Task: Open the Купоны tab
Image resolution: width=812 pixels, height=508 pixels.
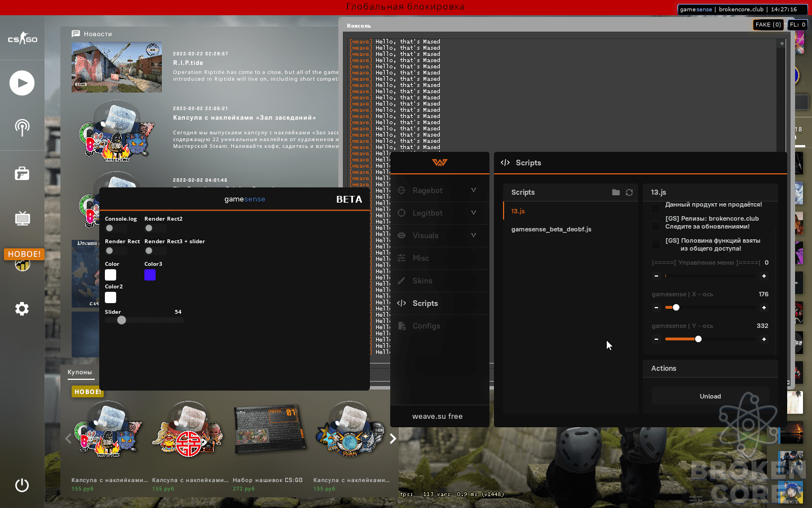Action: click(x=80, y=373)
